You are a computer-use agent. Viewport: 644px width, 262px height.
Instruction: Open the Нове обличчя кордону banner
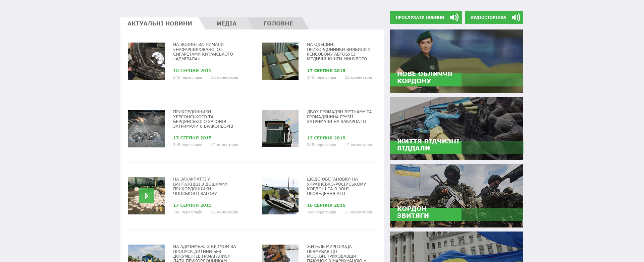point(457,61)
